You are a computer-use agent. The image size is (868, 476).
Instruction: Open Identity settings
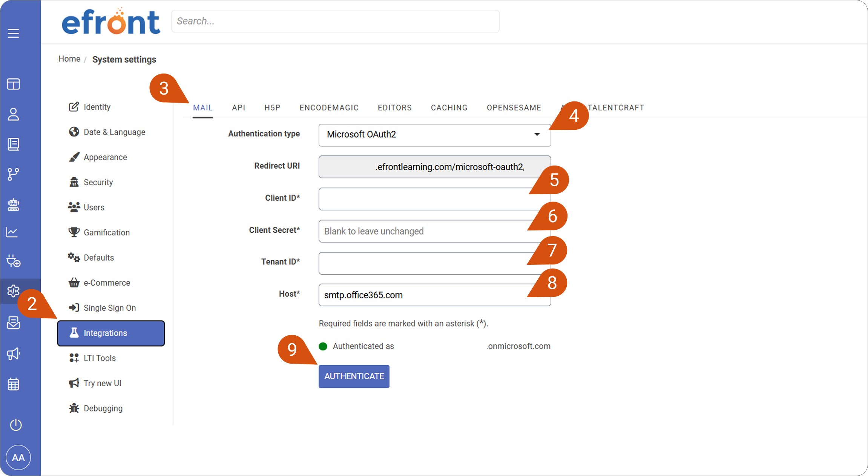[90, 107]
